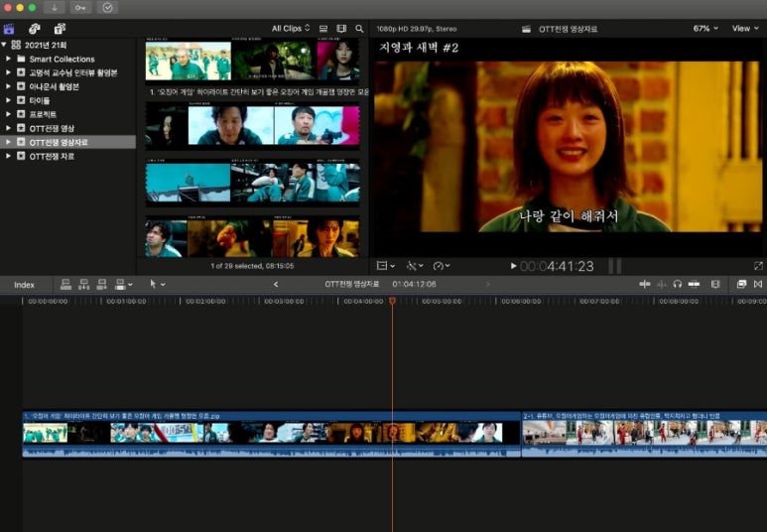The height and width of the screenshot is (532, 767).
Task: Select the browser filmstrip with old man in tracksuit
Action: pos(252,61)
